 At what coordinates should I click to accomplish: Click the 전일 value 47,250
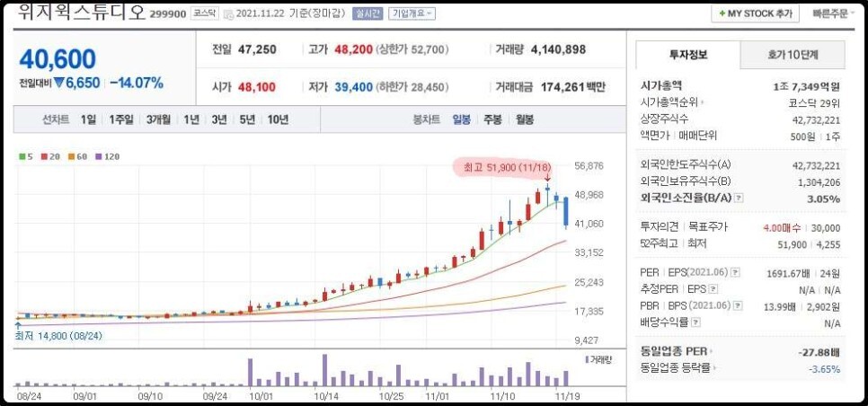(x=257, y=49)
